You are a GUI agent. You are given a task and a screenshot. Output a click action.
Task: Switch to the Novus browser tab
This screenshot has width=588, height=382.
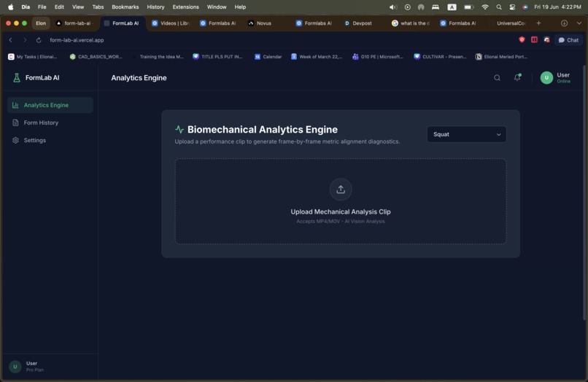coord(264,23)
